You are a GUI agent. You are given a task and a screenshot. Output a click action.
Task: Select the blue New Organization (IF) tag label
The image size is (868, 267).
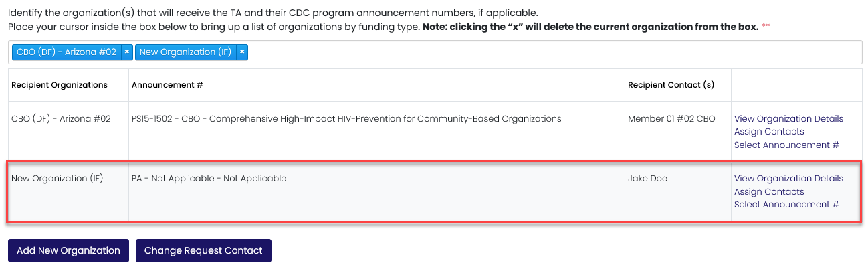pyautogui.click(x=186, y=52)
